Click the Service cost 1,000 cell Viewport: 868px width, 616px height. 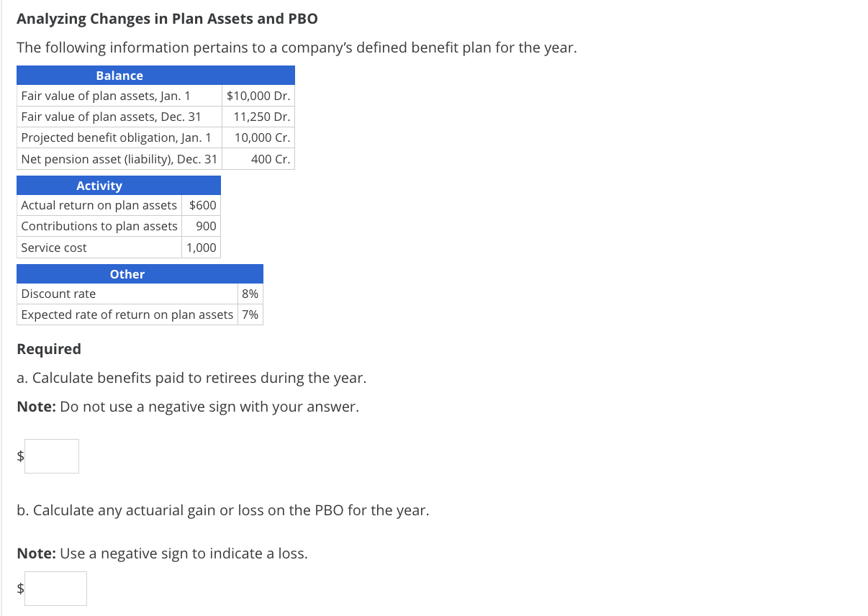tap(202, 247)
